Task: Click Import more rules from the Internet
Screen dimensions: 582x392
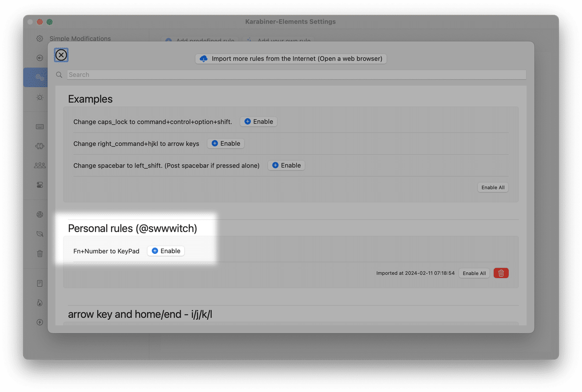Action: tap(291, 59)
